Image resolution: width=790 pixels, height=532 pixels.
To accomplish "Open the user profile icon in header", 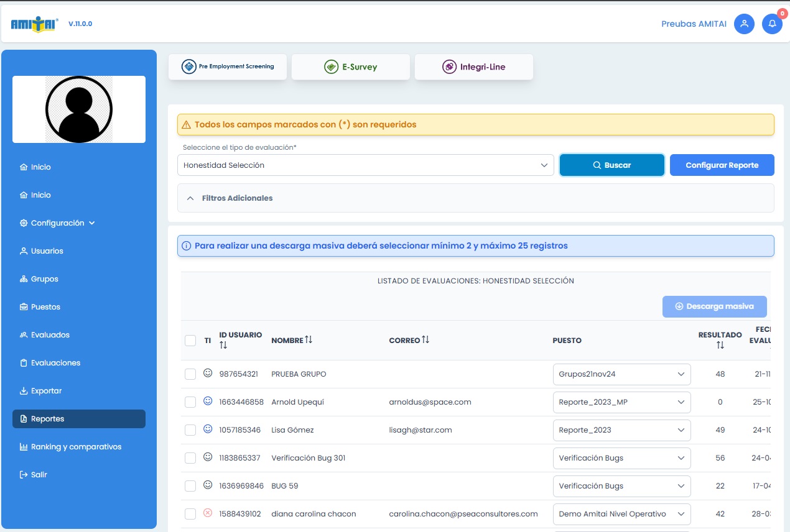I will pyautogui.click(x=744, y=24).
